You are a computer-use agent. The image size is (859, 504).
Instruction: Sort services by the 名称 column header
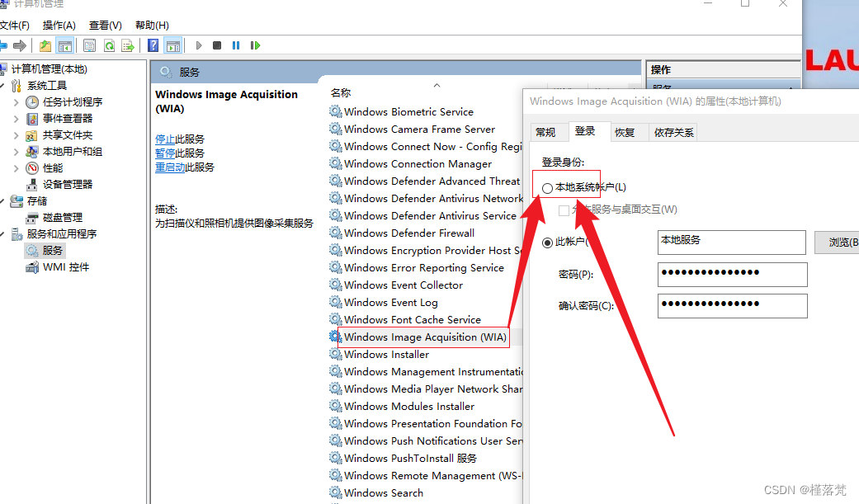coord(340,92)
